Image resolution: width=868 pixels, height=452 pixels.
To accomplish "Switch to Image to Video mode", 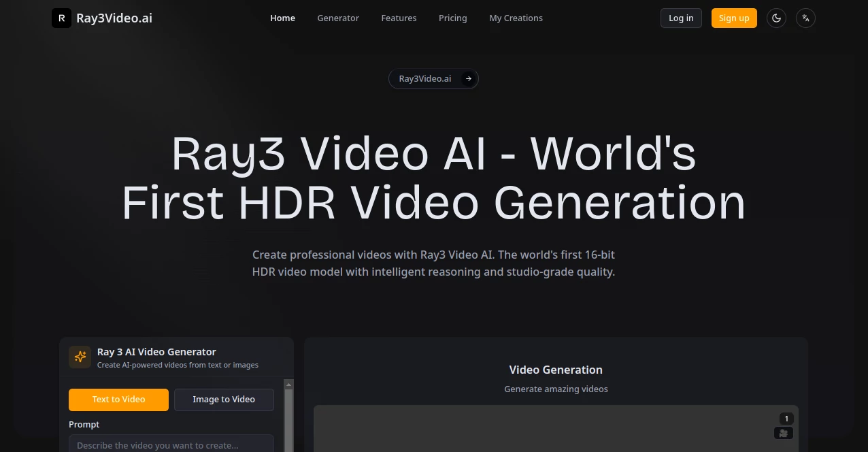I will pyautogui.click(x=224, y=400).
